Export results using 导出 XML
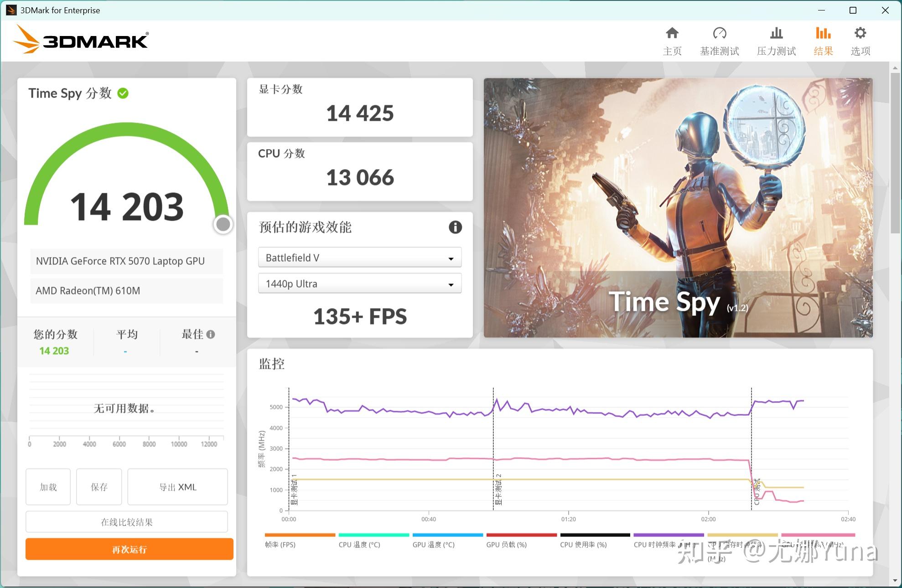 pyautogui.click(x=177, y=487)
